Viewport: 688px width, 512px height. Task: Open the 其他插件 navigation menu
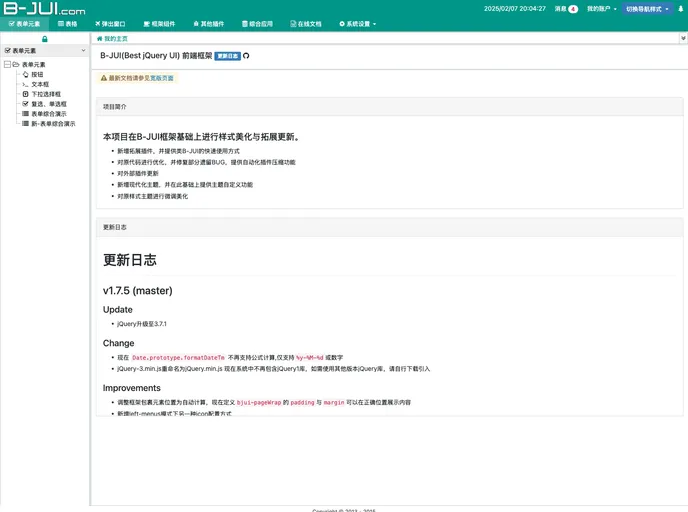209,24
